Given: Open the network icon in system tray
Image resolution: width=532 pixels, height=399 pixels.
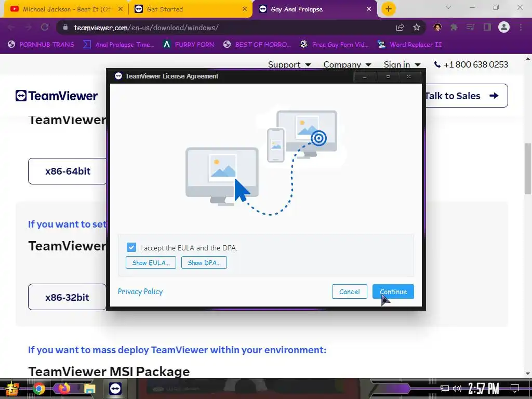Looking at the screenshot, I should pyautogui.click(x=444, y=389).
